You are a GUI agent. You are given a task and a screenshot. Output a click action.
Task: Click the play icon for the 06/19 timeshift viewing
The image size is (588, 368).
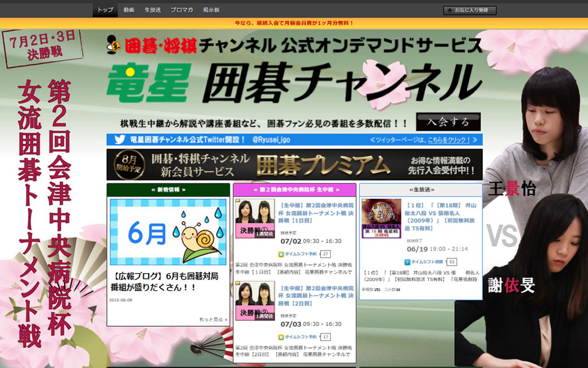(407, 262)
